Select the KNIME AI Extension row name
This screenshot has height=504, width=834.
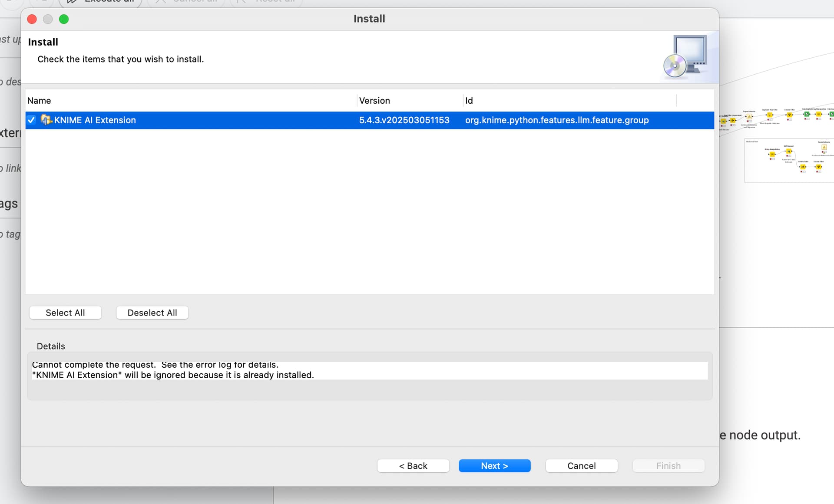coord(95,120)
